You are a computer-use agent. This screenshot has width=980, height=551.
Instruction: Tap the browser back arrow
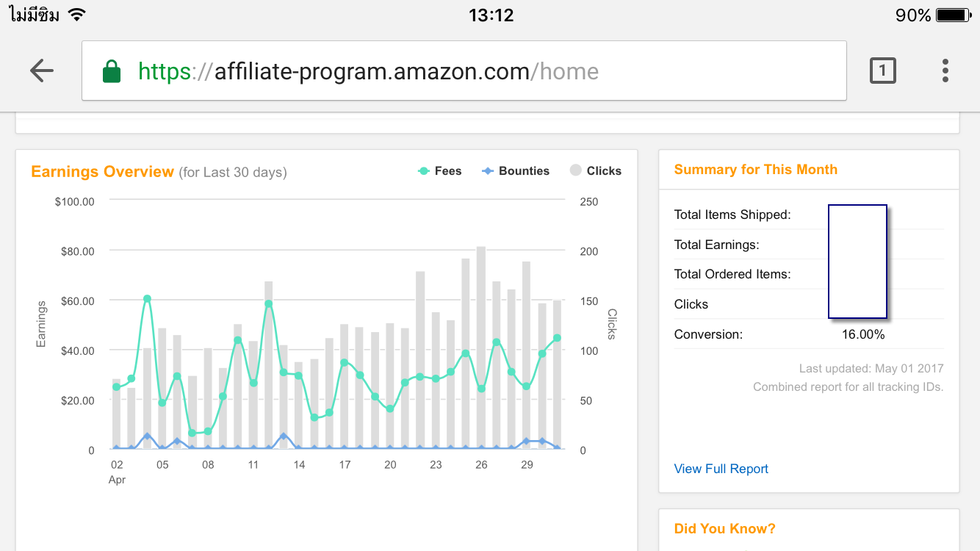coord(42,71)
